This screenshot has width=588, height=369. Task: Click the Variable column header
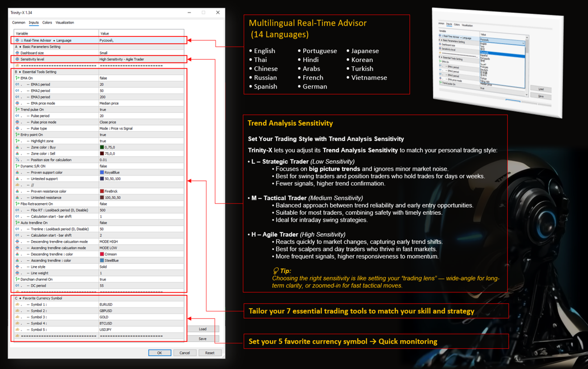tap(56, 33)
